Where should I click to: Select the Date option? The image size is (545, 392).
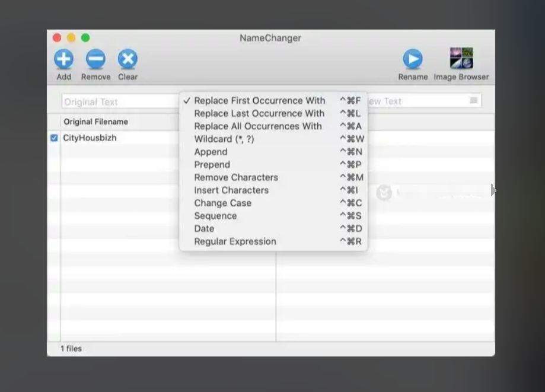[x=273, y=229]
